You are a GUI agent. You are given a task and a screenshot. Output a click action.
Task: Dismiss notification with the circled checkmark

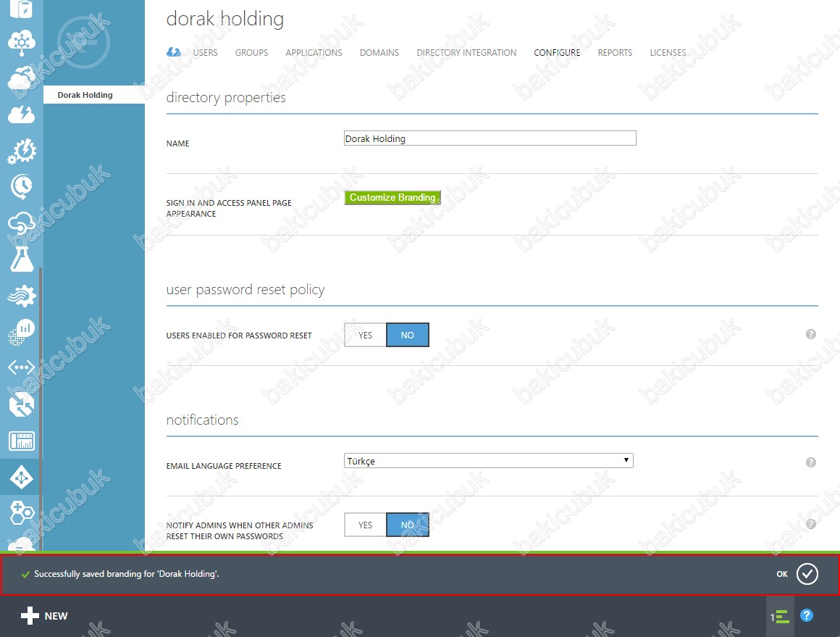coord(807,574)
